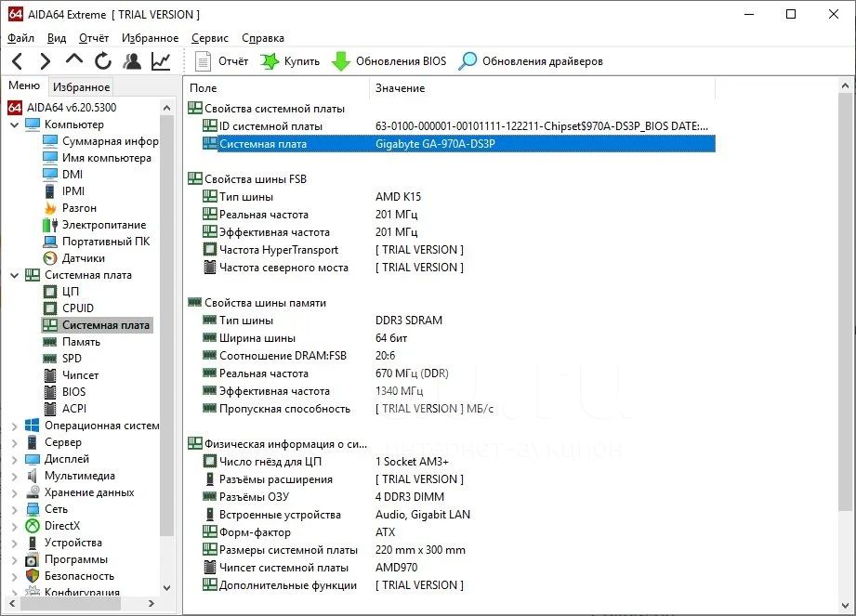This screenshot has height=616, width=856.
Task: Click the Xbox-style DirectX icon
Action: point(33,526)
